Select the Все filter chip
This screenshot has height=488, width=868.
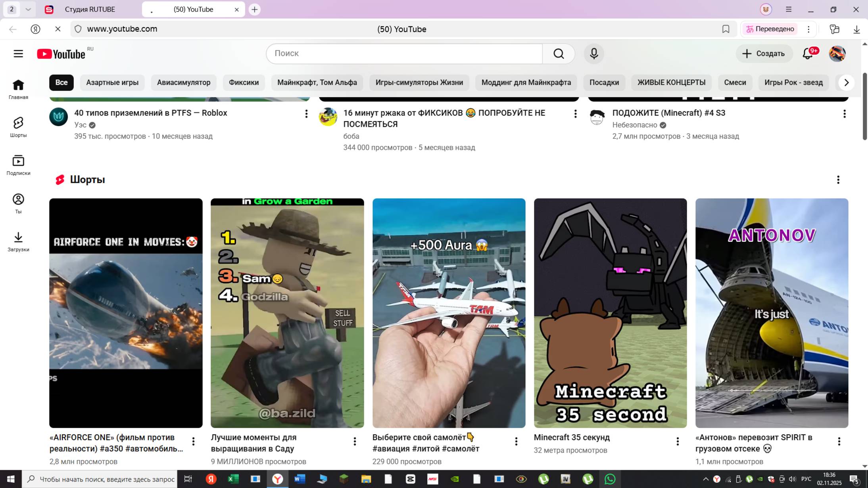pyautogui.click(x=61, y=82)
